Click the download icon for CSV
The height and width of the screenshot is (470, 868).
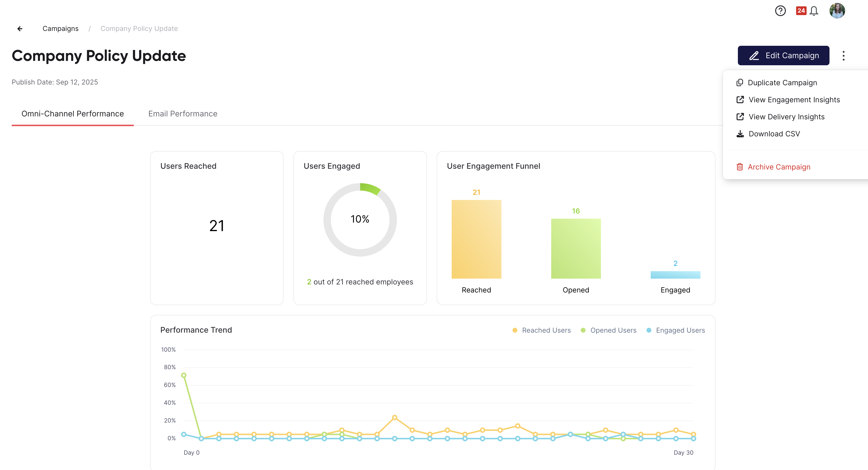(x=740, y=134)
